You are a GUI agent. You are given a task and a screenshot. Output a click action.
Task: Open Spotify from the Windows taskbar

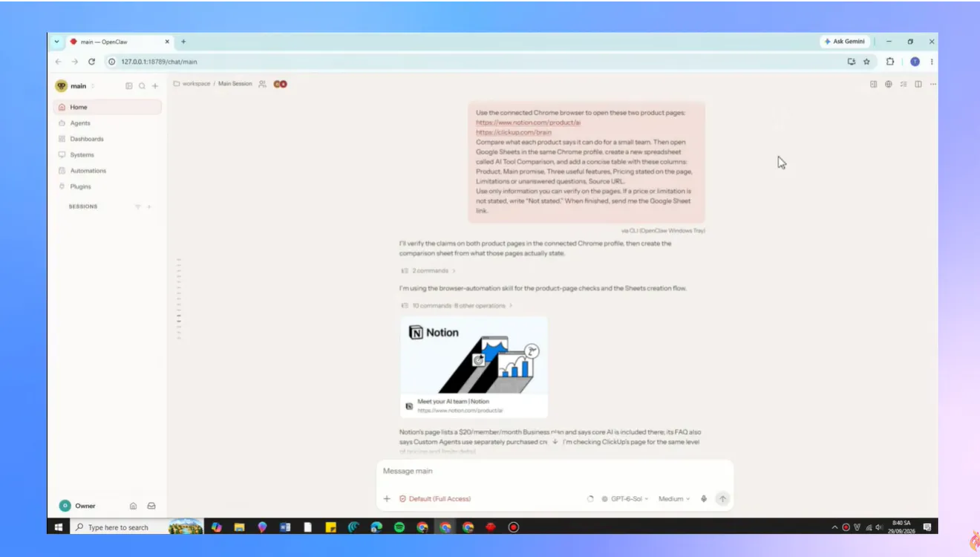pyautogui.click(x=399, y=527)
